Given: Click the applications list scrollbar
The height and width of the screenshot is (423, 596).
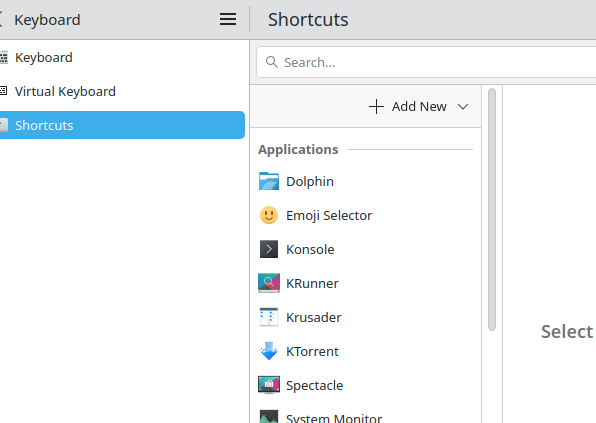Looking at the screenshot, I should click(x=492, y=209).
